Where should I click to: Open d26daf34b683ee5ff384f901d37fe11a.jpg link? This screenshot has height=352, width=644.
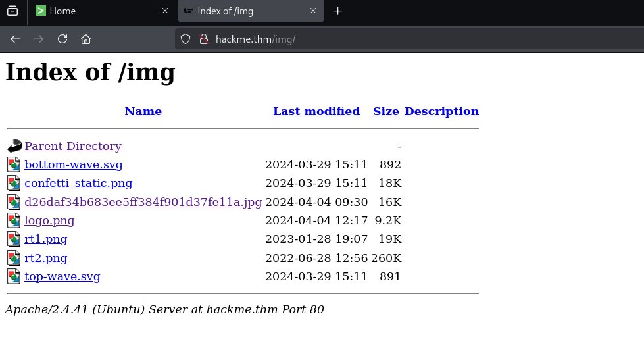143,202
